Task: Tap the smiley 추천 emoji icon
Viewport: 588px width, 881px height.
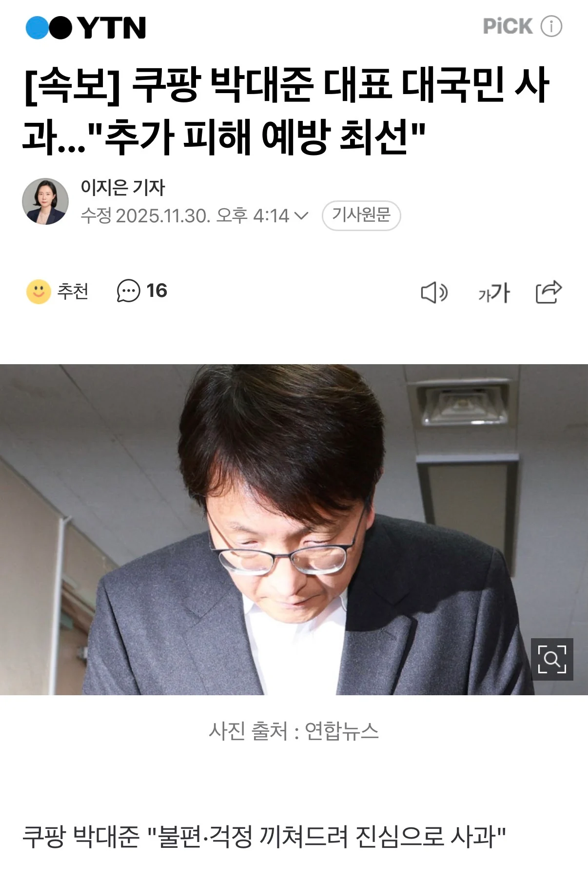Action: coord(39,292)
